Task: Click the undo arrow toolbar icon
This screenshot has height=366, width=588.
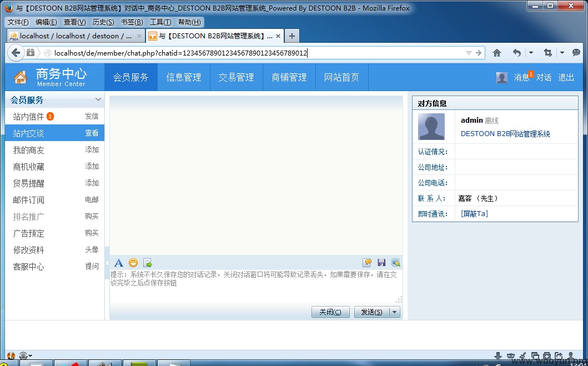Action: 517,53
